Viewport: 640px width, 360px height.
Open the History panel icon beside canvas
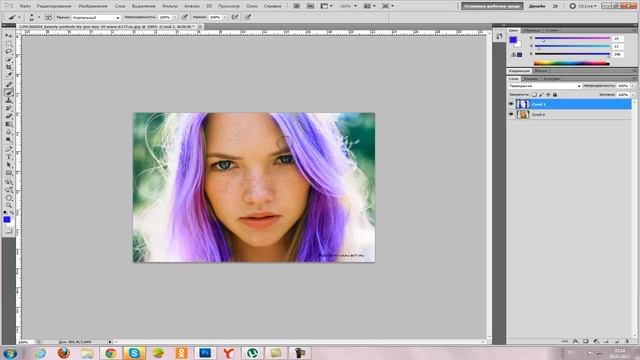(x=500, y=37)
